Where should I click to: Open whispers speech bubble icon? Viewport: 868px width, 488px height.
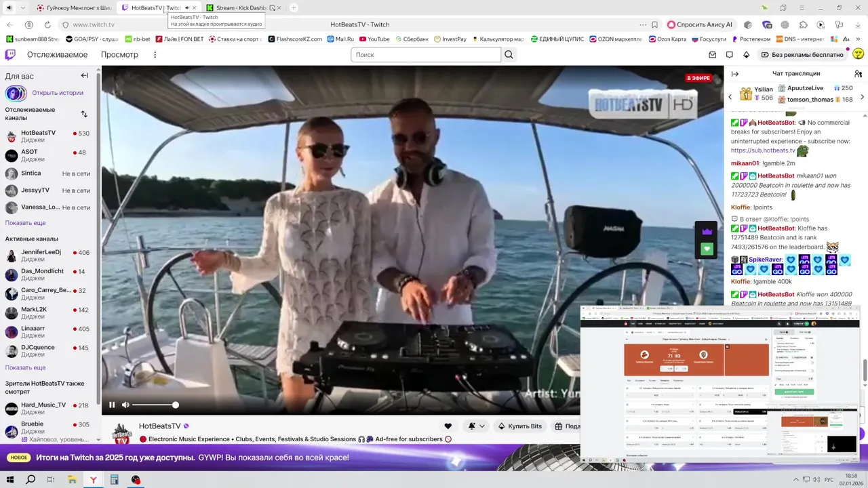click(x=730, y=54)
